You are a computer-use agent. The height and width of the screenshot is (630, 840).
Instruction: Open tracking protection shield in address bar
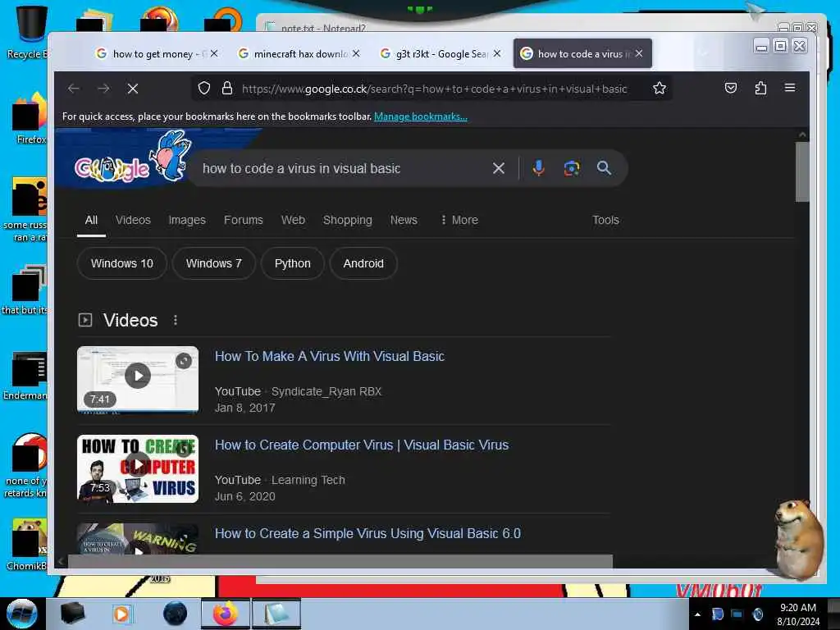coord(203,88)
